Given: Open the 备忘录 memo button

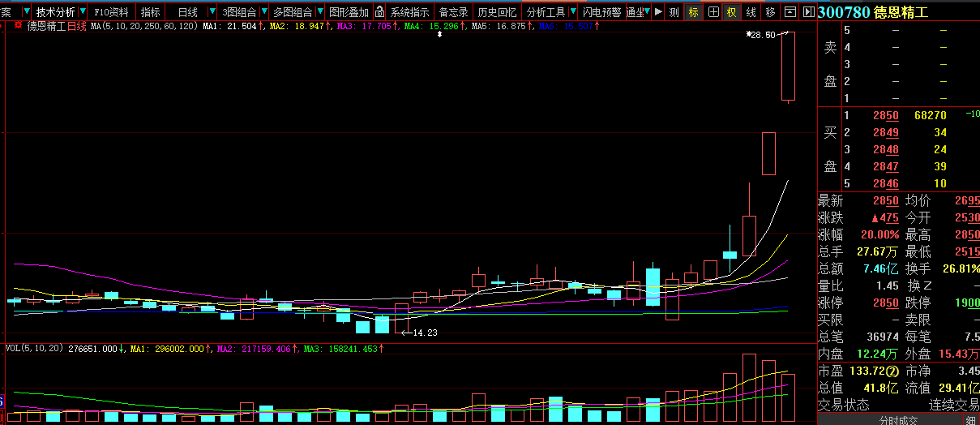Looking at the screenshot, I should [453, 12].
